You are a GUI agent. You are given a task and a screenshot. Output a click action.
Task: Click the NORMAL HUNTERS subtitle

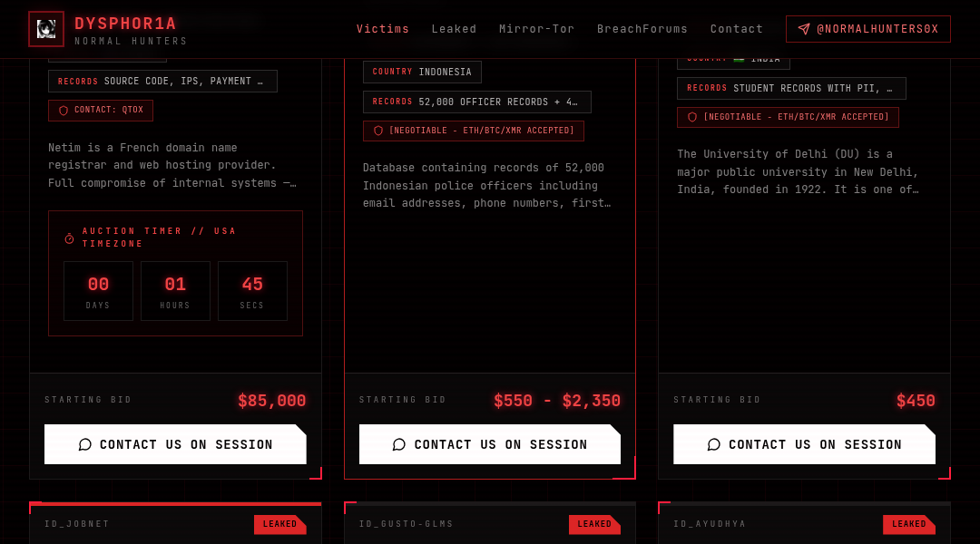tap(131, 41)
